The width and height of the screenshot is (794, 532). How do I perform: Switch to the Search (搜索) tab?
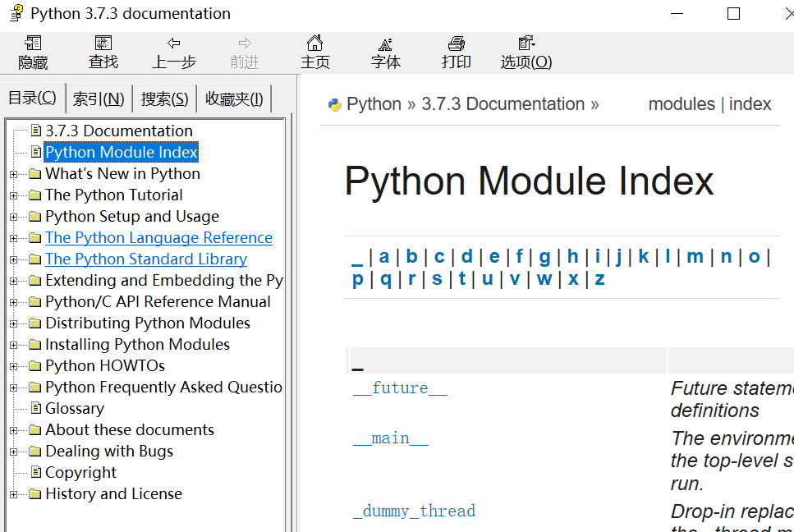pyautogui.click(x=164, y=99)
